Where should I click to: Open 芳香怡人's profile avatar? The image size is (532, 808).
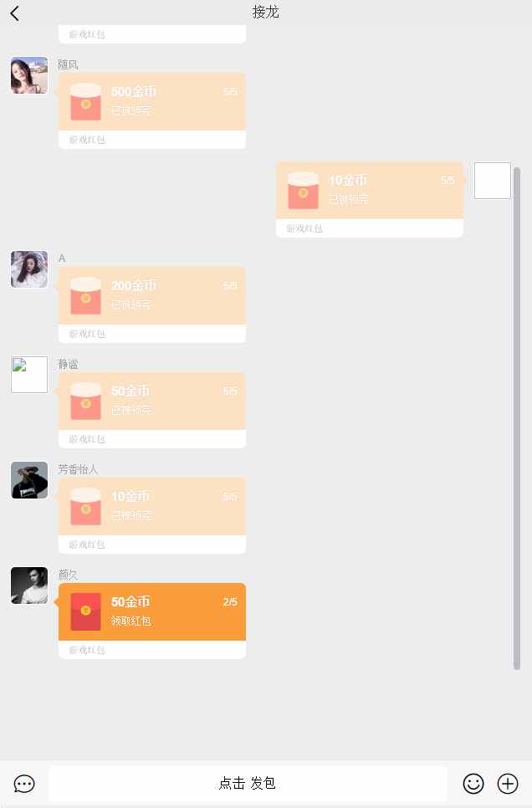pyautogui.click(x=29, y=480)
